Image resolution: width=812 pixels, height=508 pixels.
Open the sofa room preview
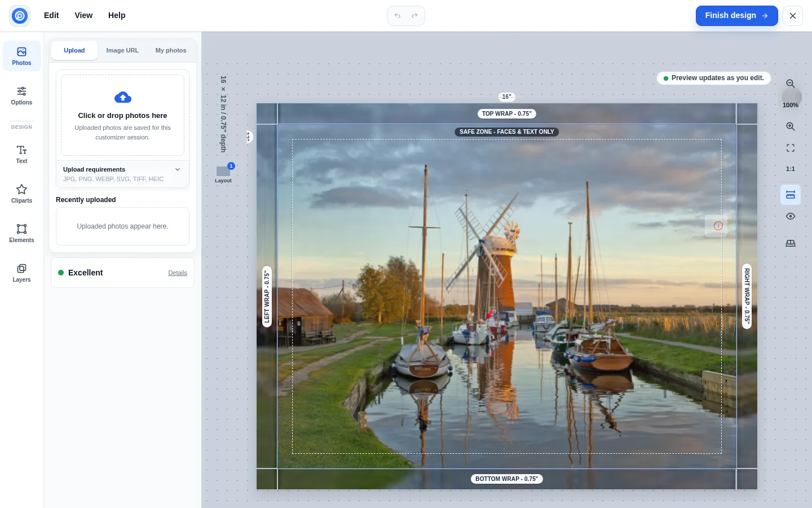pos(791,243)
